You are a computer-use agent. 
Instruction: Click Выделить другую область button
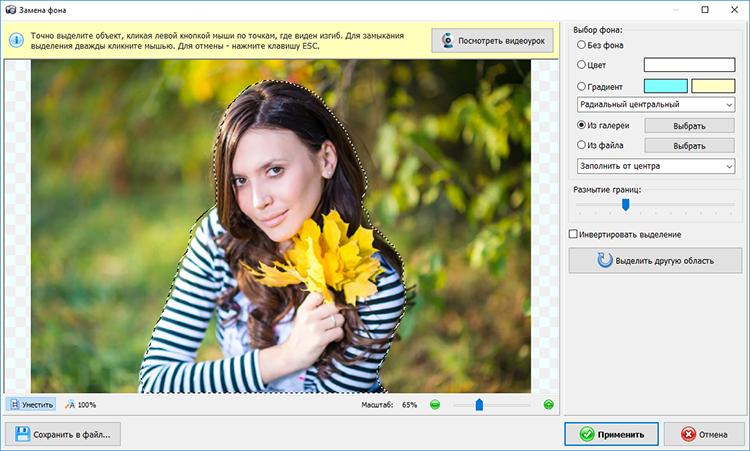point(655,260)
